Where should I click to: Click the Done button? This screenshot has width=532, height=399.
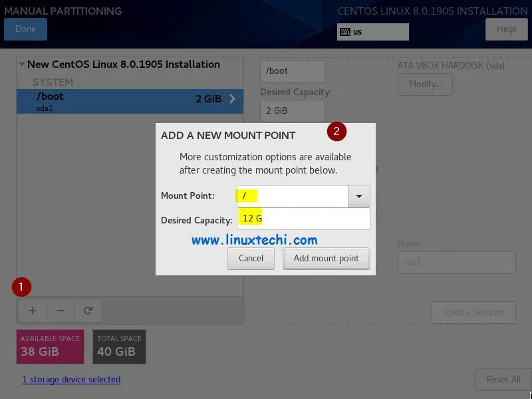25,29
